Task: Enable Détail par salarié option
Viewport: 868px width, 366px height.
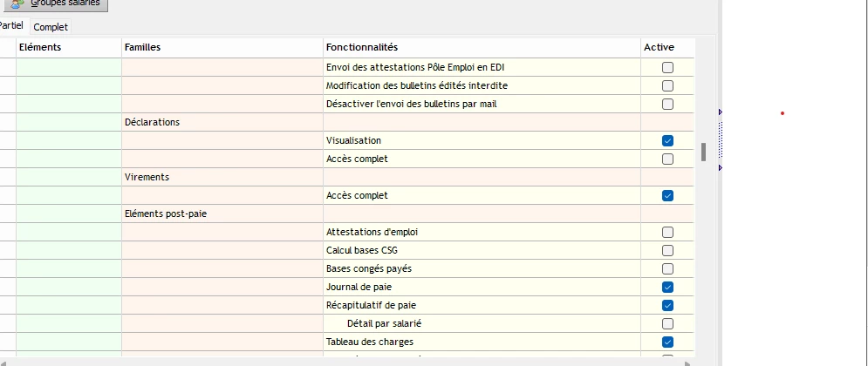Action: pyautogui.click(x=667, y=323)
